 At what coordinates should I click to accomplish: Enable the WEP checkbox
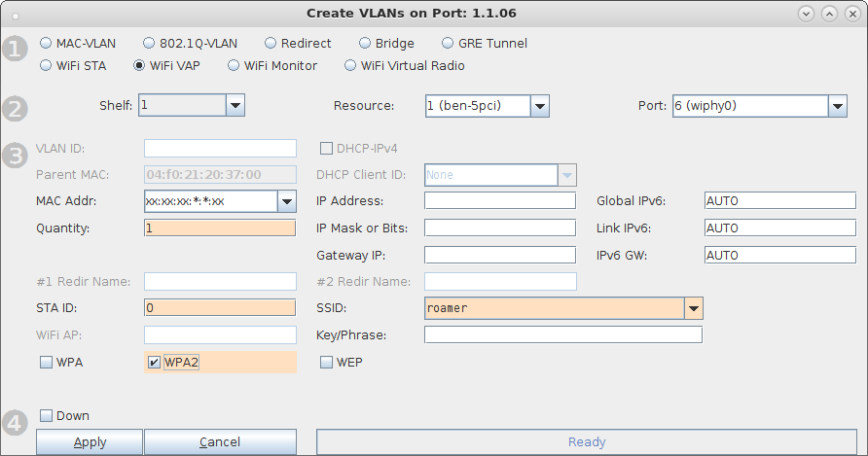click(x=327, y=363)
